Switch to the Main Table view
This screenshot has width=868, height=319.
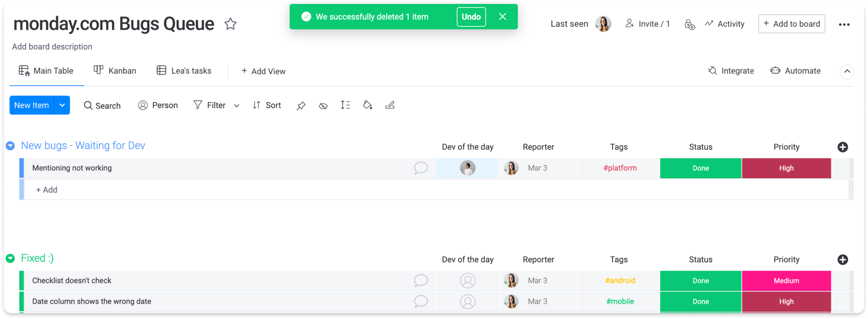point(46,71)
